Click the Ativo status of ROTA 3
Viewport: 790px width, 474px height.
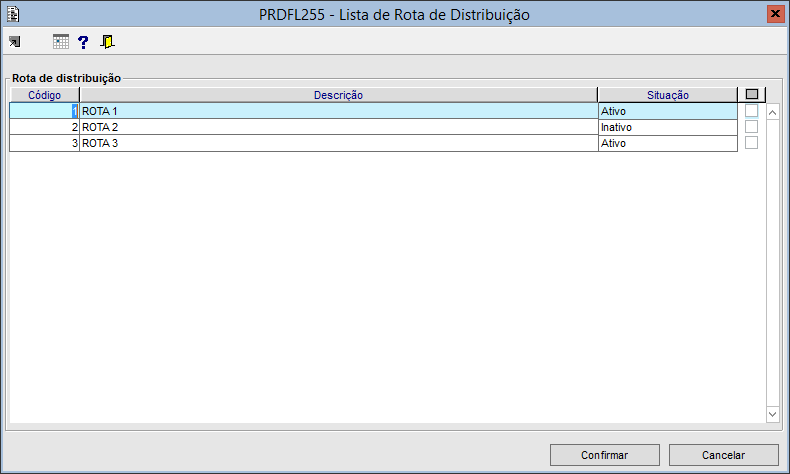668,143
